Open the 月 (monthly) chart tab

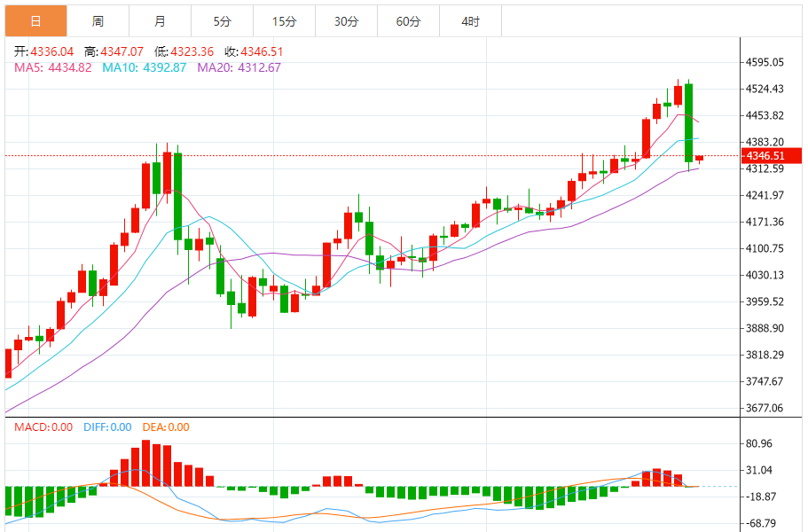pos(160,21)
